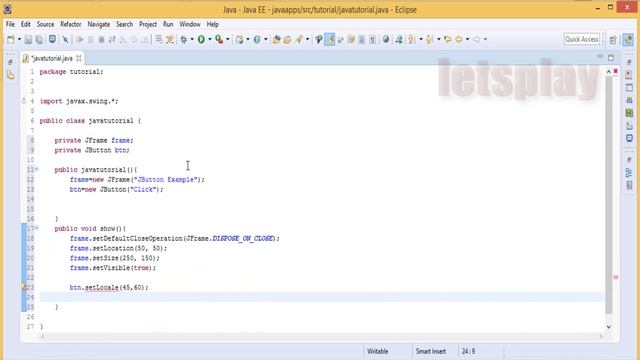Open the New file dropdown arrow
Screen dimensions: 640x360
(19, 39)
